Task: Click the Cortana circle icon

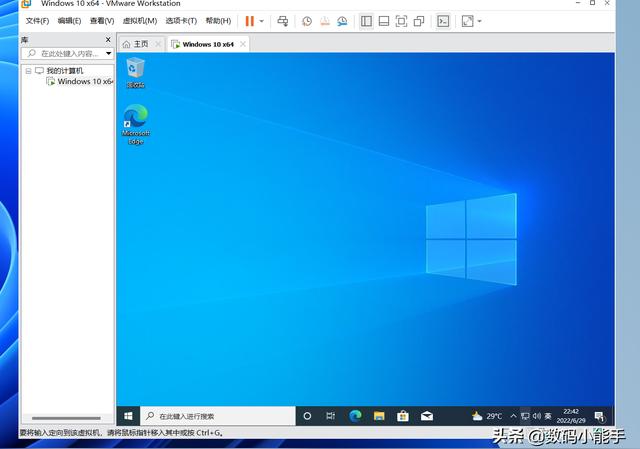Action: (x=307, y=416)
